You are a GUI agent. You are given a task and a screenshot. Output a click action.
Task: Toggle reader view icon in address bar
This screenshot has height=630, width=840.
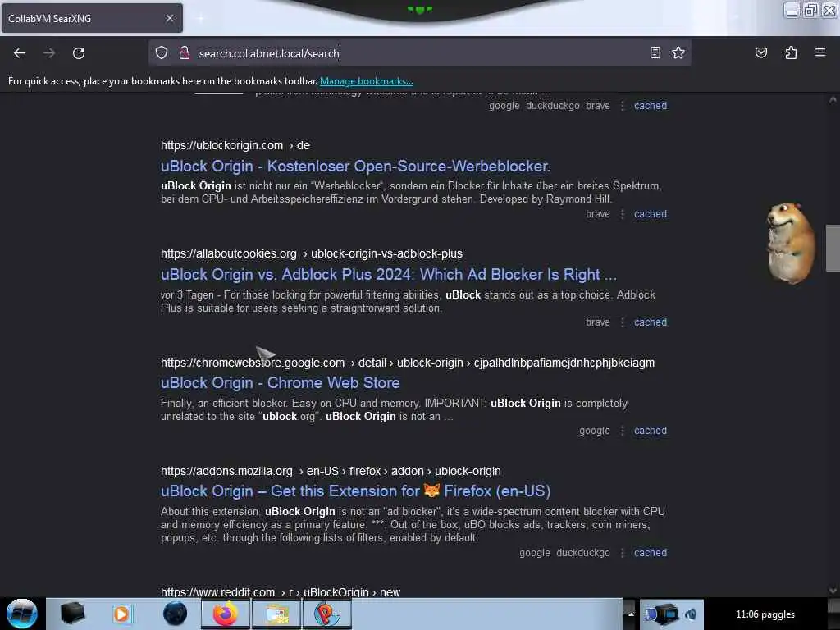655,52
